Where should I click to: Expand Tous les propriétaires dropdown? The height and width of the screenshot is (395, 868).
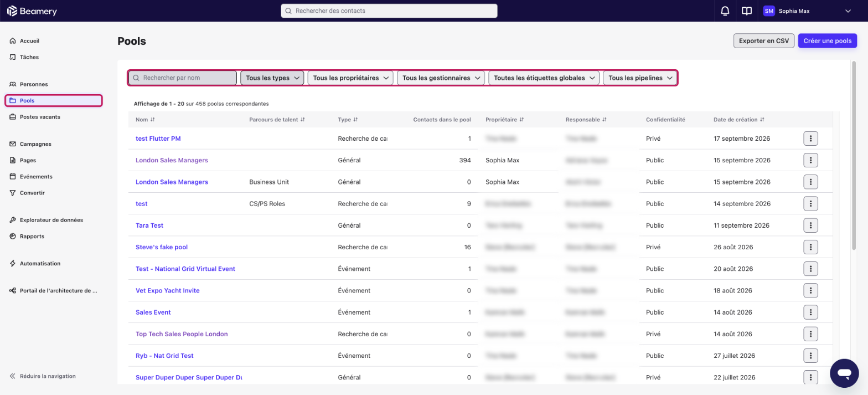[x=350, y=78]
